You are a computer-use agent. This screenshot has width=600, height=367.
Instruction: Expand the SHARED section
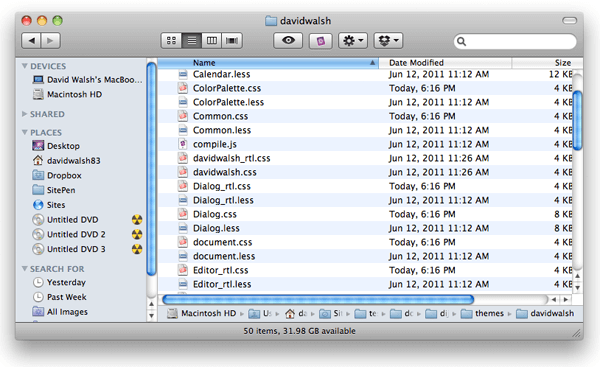[24, 114]
